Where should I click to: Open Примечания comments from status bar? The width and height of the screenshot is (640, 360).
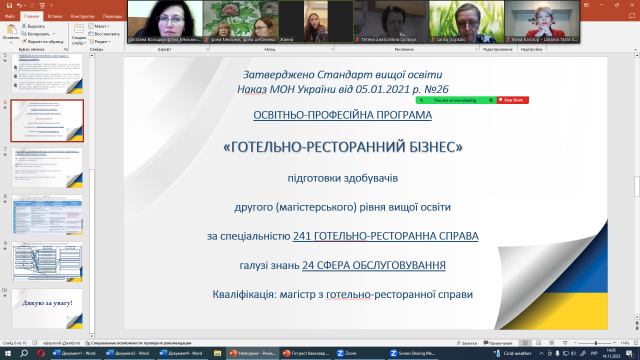[x=498, y=343]
